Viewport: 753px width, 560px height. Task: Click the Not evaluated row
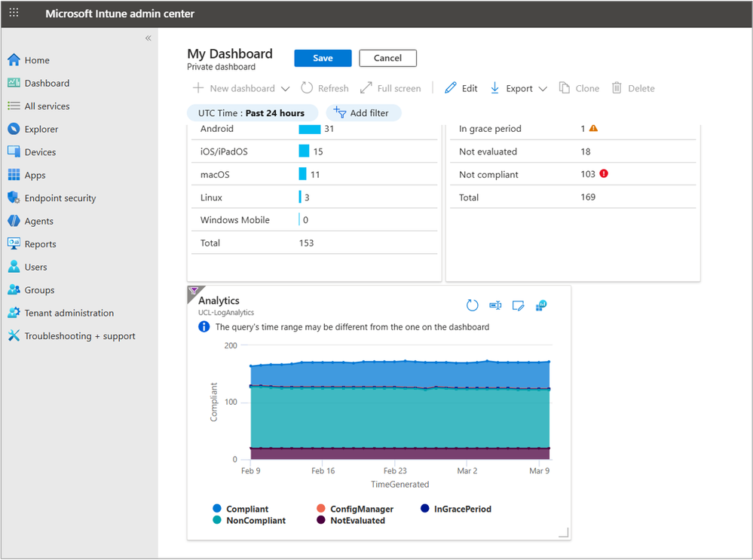pos(572,151)
